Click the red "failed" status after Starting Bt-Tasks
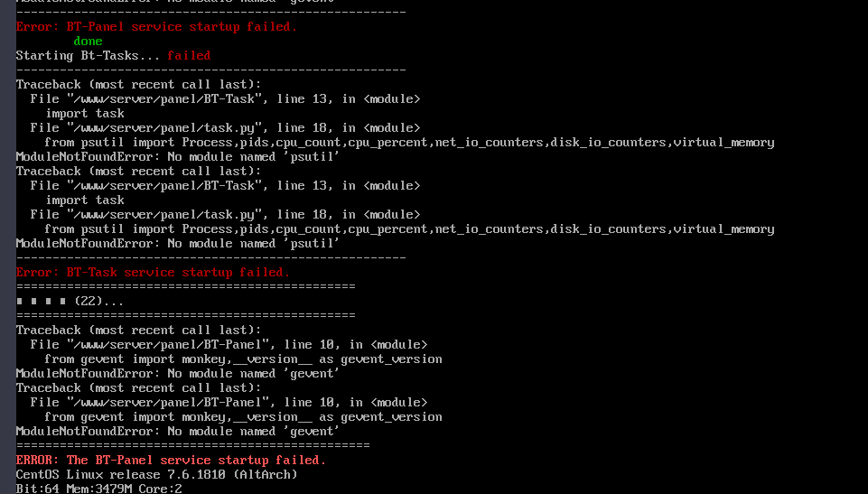This screenshot has height=494, width=868. pos(189,55)
